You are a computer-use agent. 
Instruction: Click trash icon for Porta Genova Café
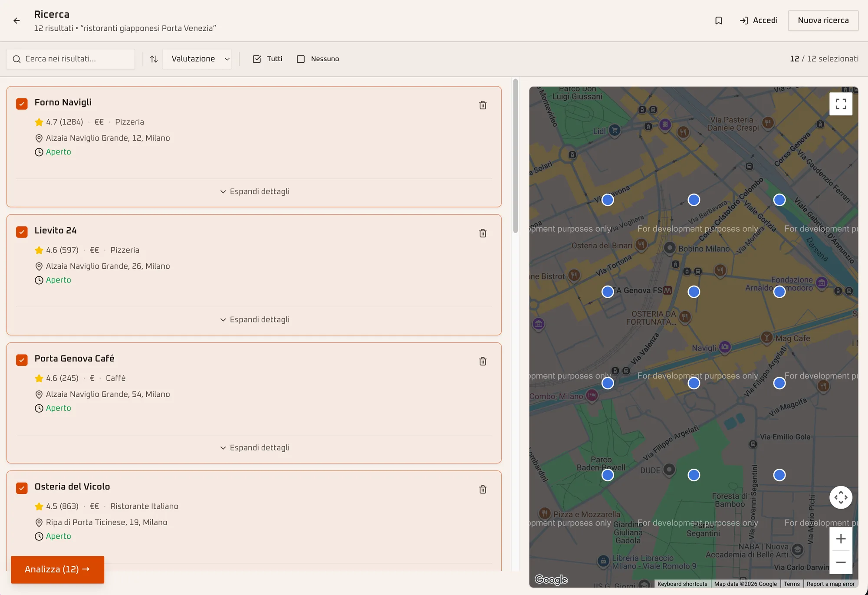click(x=483, y=361)
